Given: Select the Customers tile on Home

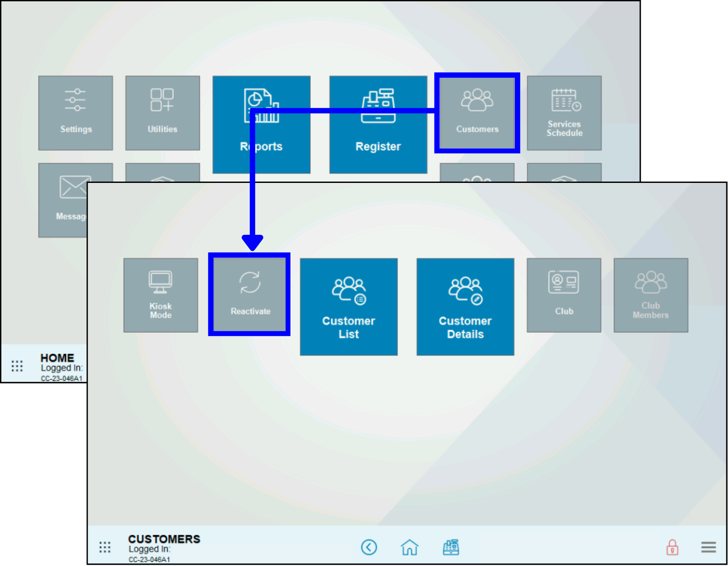Looking at the screenshot, I should click(477, 113).
